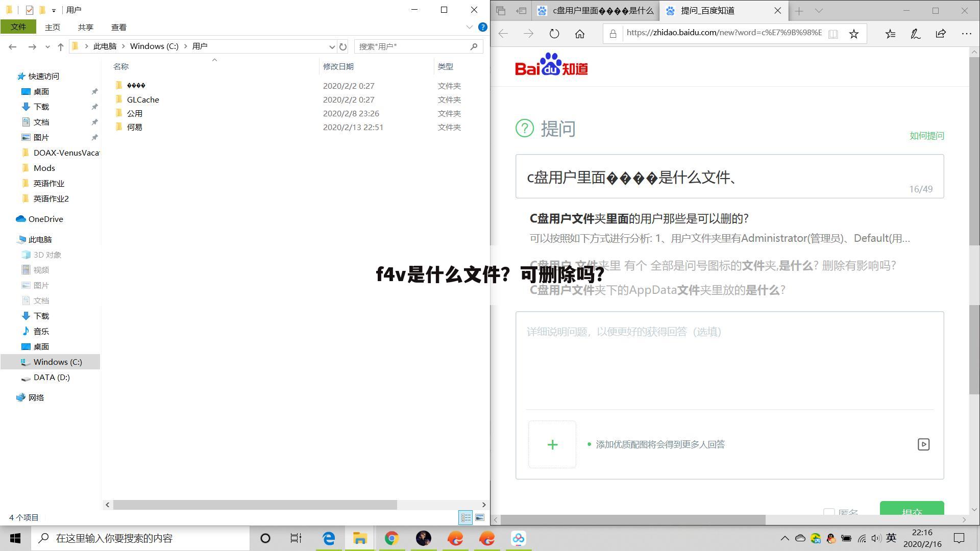Image resolution: width=980 pixels, height=551 pixels.
Task: Click the Edge refresh page icon
Action: click(554, 34)
